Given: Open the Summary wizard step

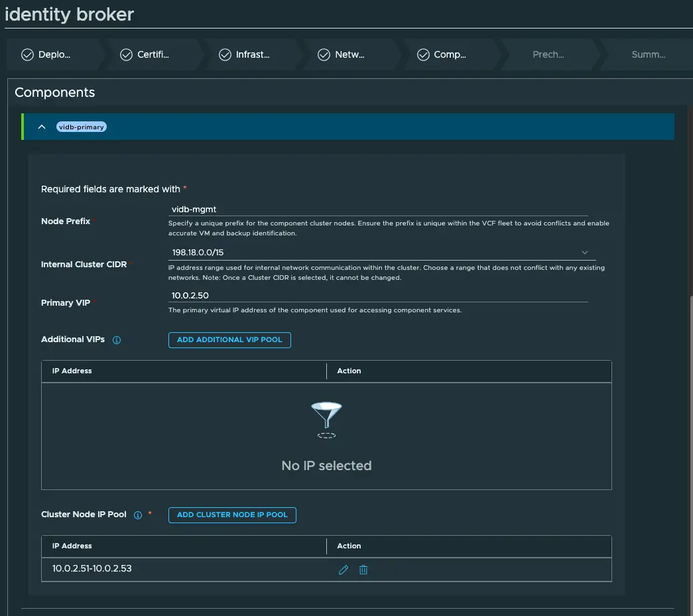Looking at the screenshot, I should coord(648,55).
